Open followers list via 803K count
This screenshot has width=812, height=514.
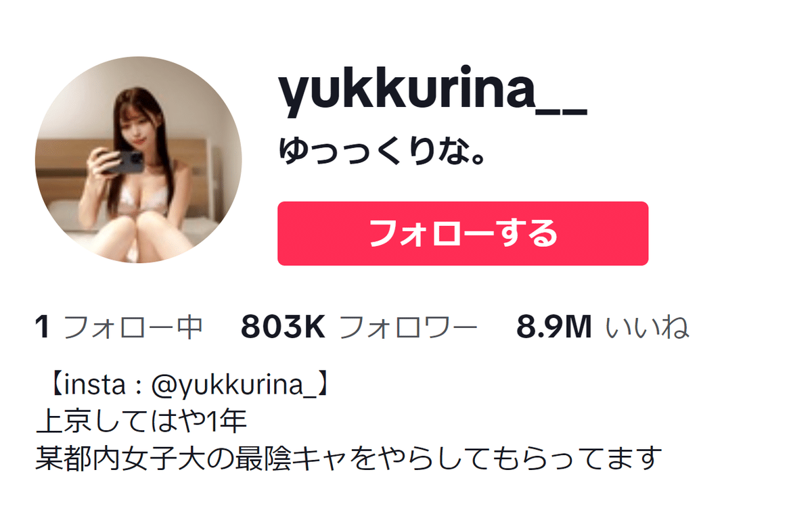[x=284, y=327]
